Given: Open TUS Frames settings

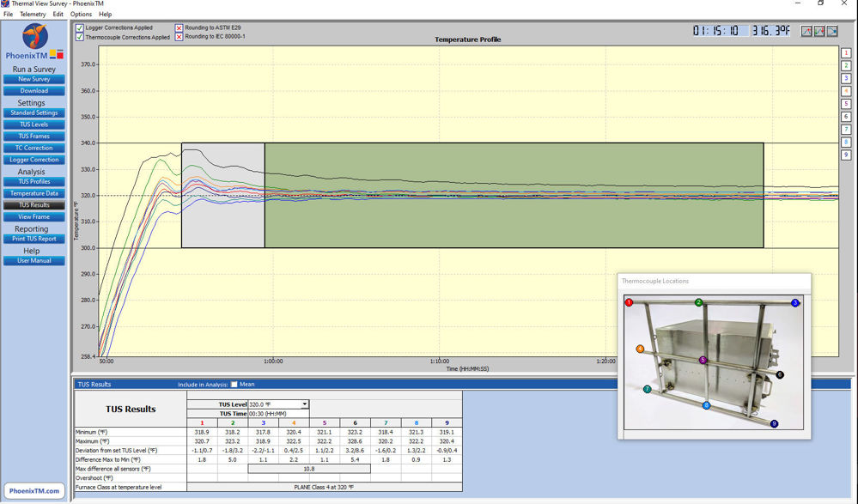Looking at the screenshot, I should [34, 137].
